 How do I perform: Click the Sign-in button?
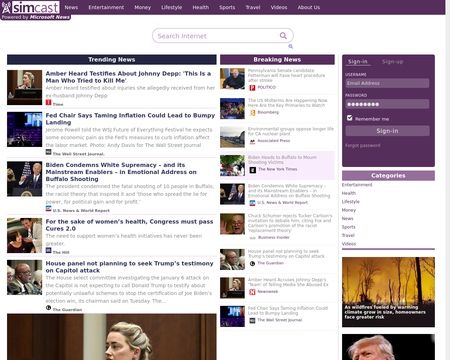pyautogui.click(x=387, y=131)
